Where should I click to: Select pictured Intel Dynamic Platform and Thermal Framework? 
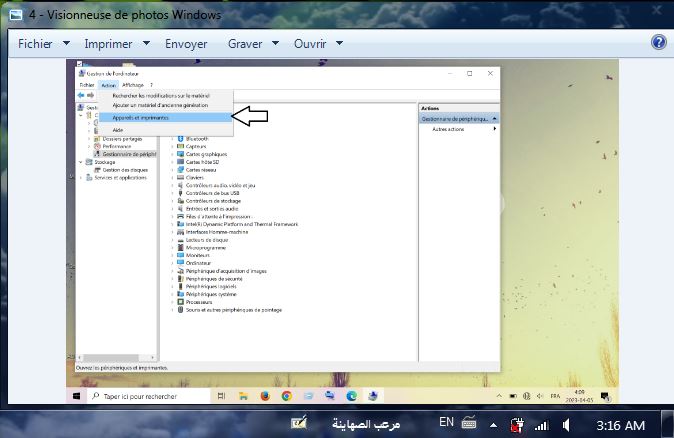[x=237, y=224]
